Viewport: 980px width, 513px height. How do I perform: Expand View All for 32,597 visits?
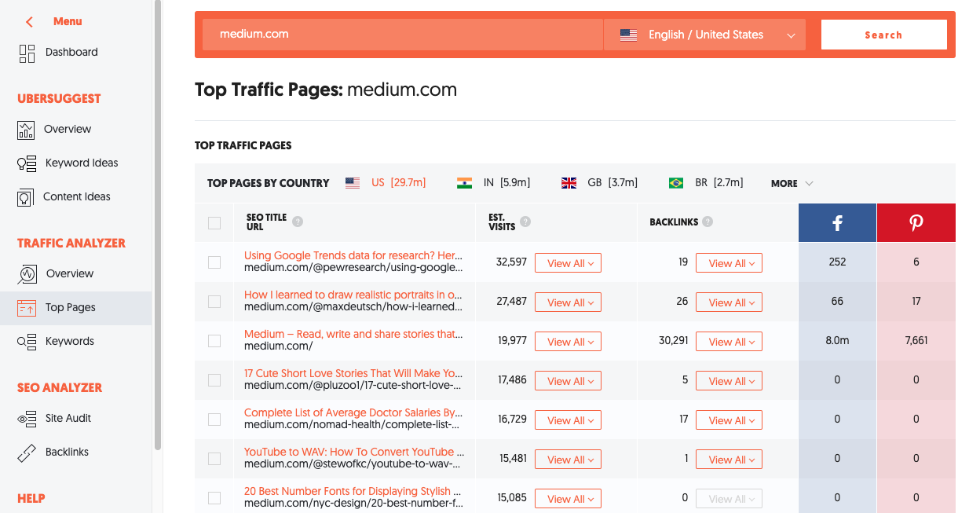(x=568, y=263)
